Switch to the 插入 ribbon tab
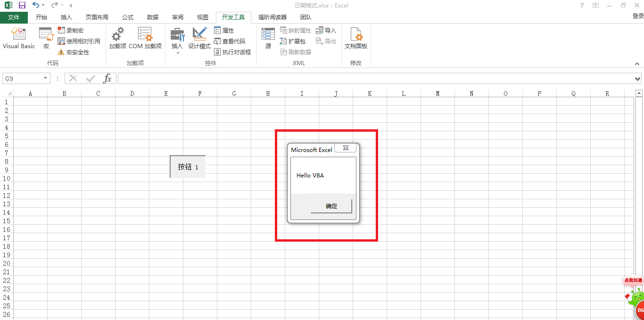Viewport: 644px width, 320px height. [x=66, y=17]
